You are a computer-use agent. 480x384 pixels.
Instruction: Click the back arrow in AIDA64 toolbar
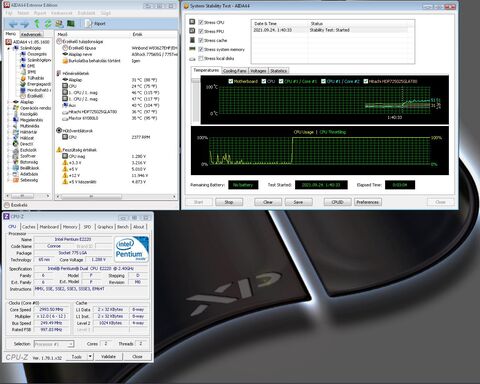click(x=13, y=24)
